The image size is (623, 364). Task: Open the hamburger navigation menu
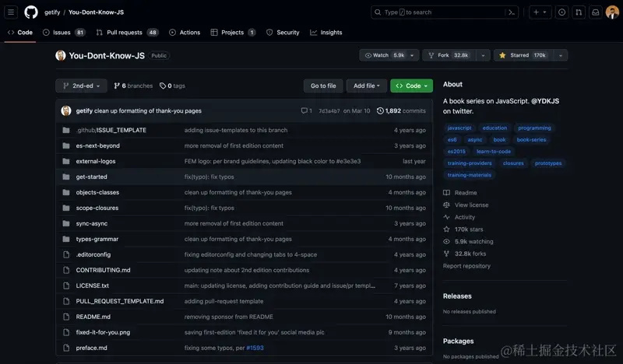pyautogui.click(x=11, y=12)
